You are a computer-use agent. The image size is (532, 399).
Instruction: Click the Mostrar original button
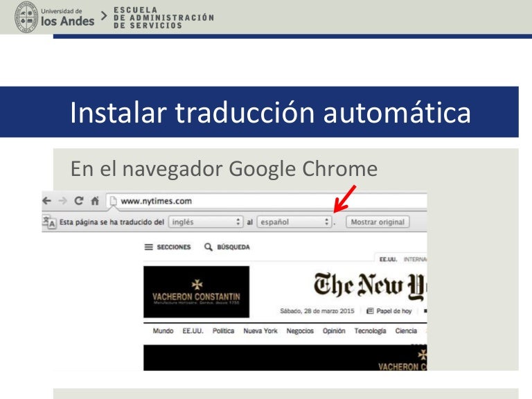[378, 222]
